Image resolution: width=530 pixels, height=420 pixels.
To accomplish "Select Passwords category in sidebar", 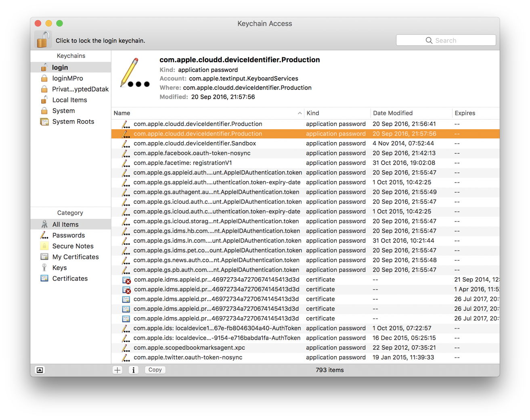I will click(68, 235).
